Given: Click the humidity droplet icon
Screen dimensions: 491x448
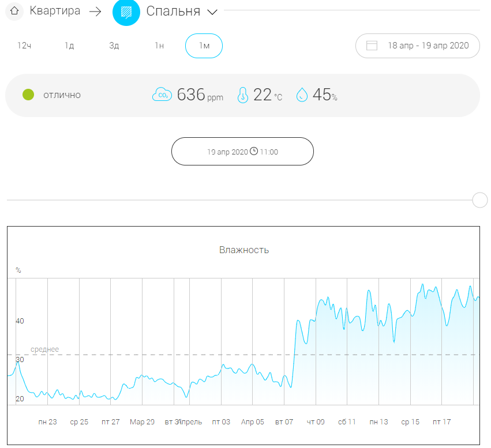Looking at the screenshot, I should (302, 95).
